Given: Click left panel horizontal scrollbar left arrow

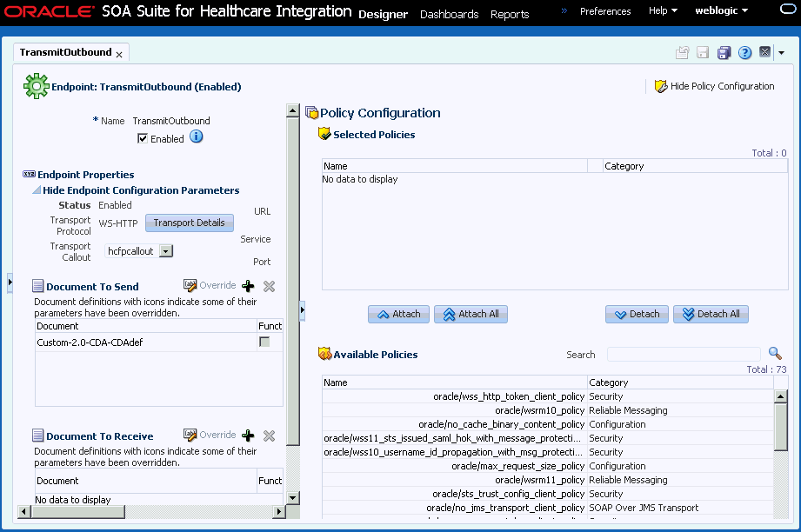Looking at the screenshot, I should pyautogui.click(x=23, y=511).
